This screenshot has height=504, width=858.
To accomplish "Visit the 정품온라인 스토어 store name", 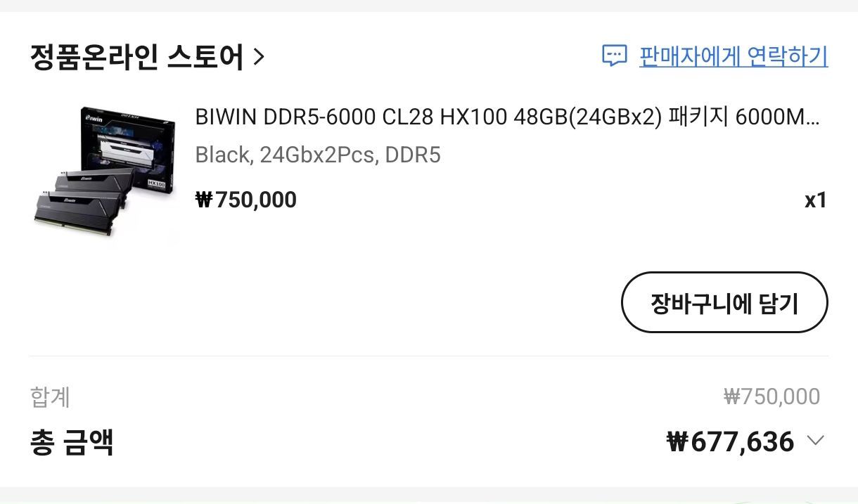I will coord(136,57).
